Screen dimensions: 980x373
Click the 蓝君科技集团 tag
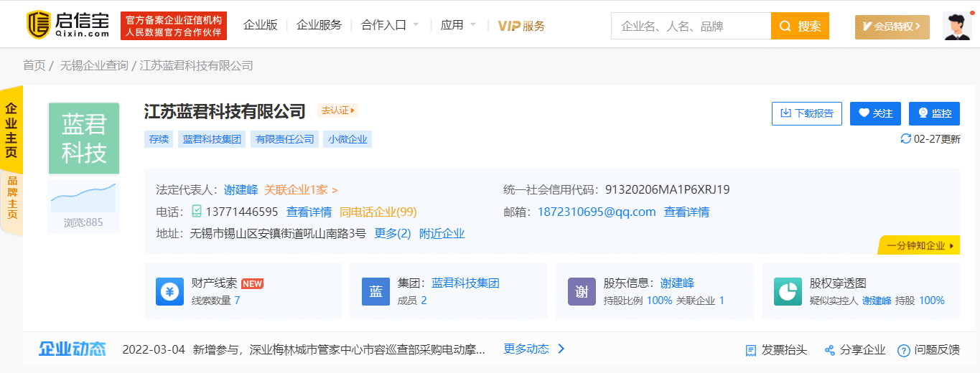(x=211, y=139)
